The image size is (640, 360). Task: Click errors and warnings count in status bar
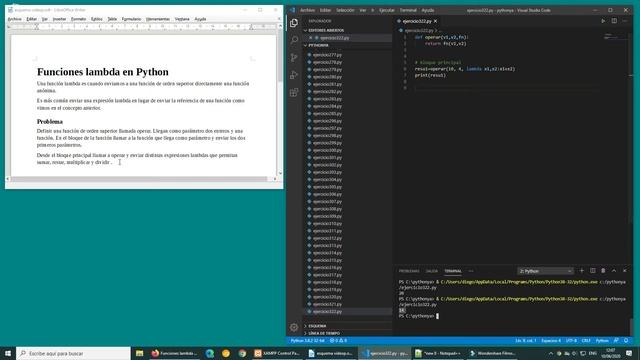click(338, 340)
